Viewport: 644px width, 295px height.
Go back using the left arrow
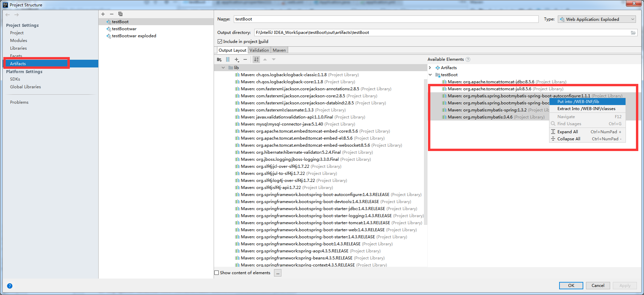pos(8,15)
